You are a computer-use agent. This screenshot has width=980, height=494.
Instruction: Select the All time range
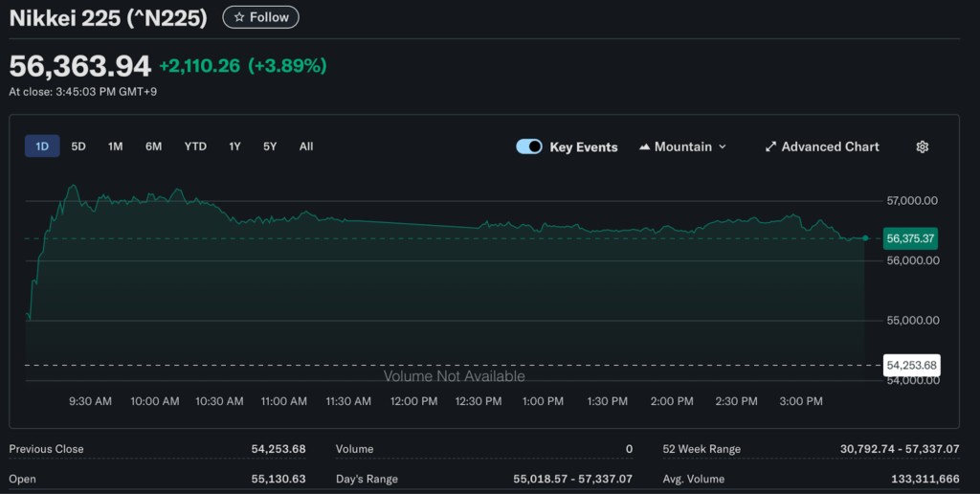tap(306, 146)
